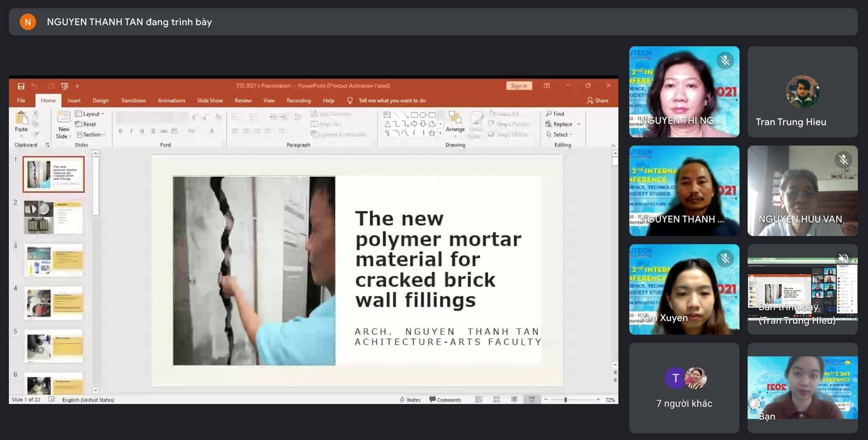Toggle the Notes pane
This screenshot has height=440, width=868.
(x=410, y=400)
